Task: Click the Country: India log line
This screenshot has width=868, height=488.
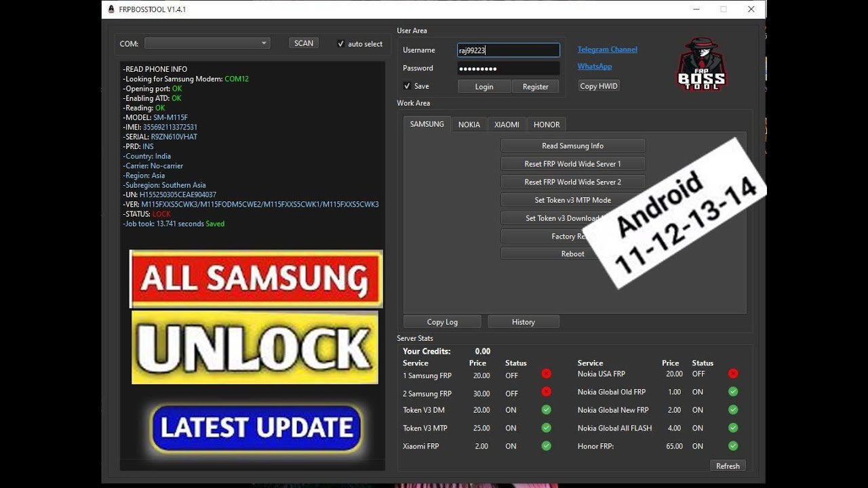Action: pos(146,156)
